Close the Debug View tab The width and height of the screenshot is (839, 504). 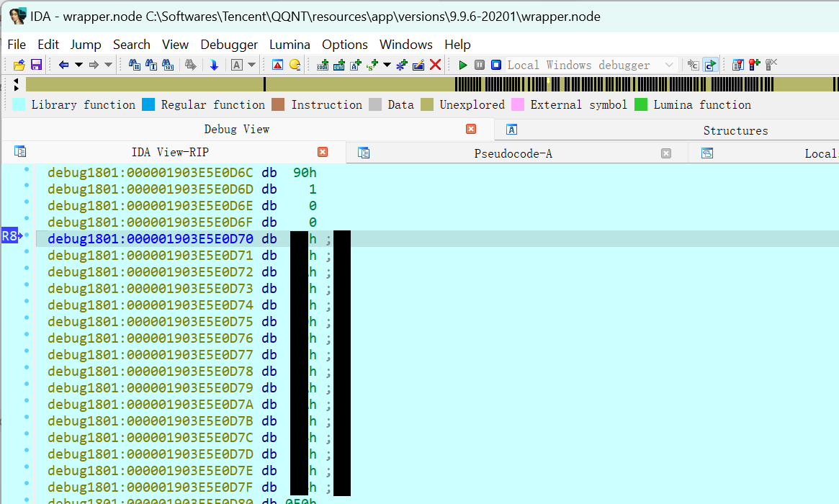tap(471, 129)
